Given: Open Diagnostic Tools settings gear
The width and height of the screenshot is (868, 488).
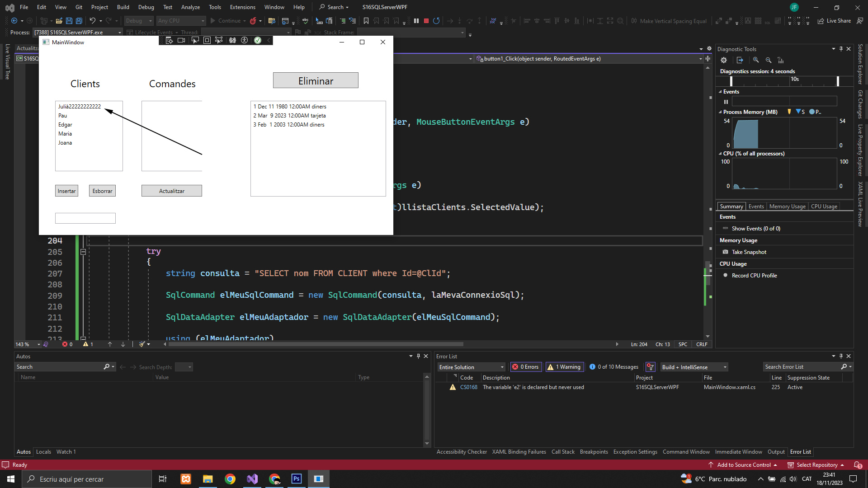Looking at the screenshot, I should click(x=724, y=60).
